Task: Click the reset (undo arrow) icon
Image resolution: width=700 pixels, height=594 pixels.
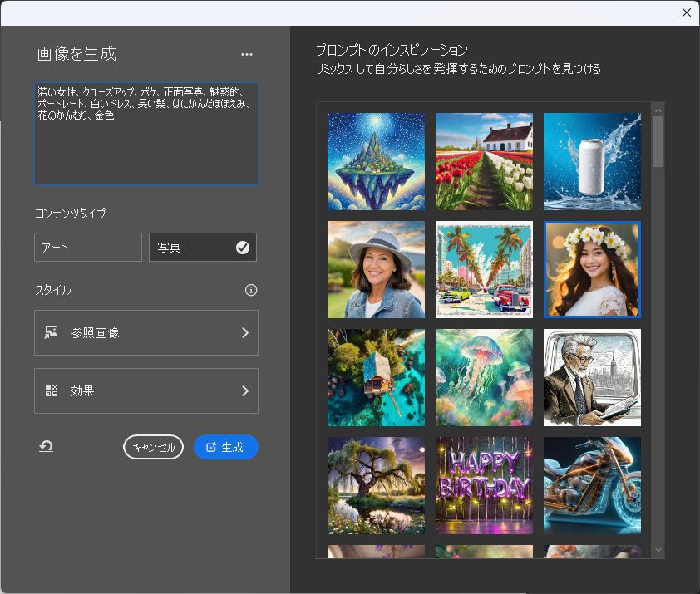Action: point(47,446)
